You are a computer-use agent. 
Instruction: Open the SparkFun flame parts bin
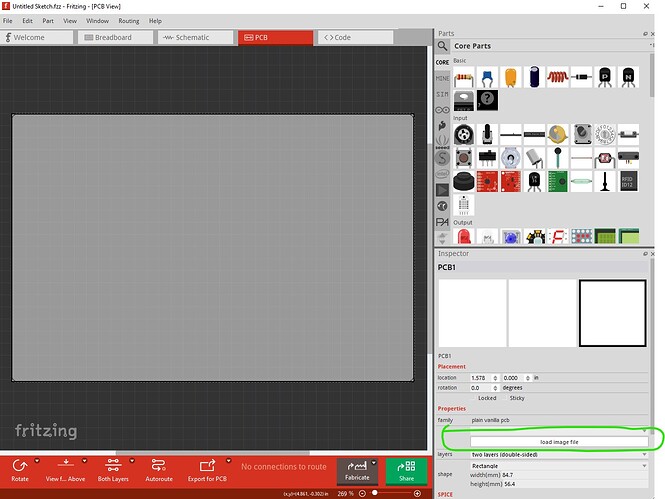(442, 125)
